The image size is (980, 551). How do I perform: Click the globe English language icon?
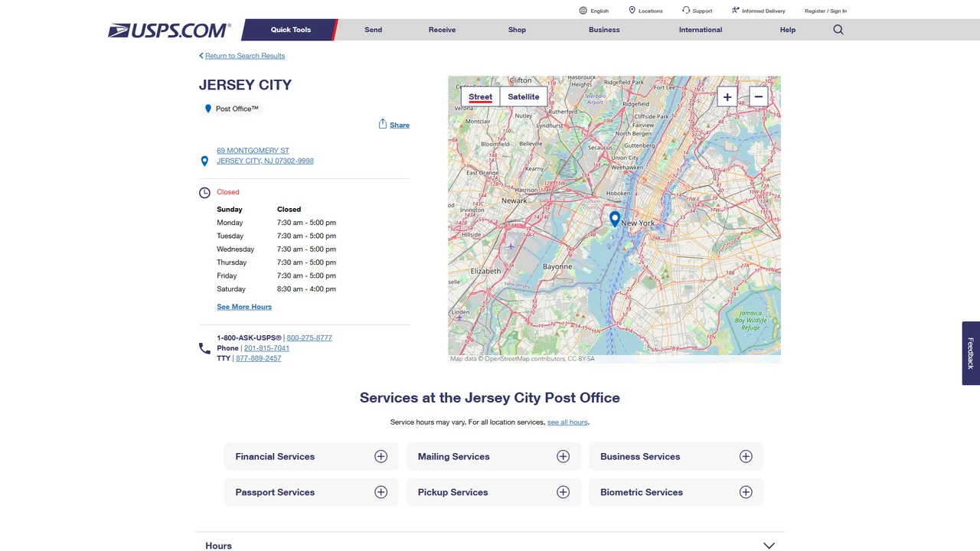point(583,11)
